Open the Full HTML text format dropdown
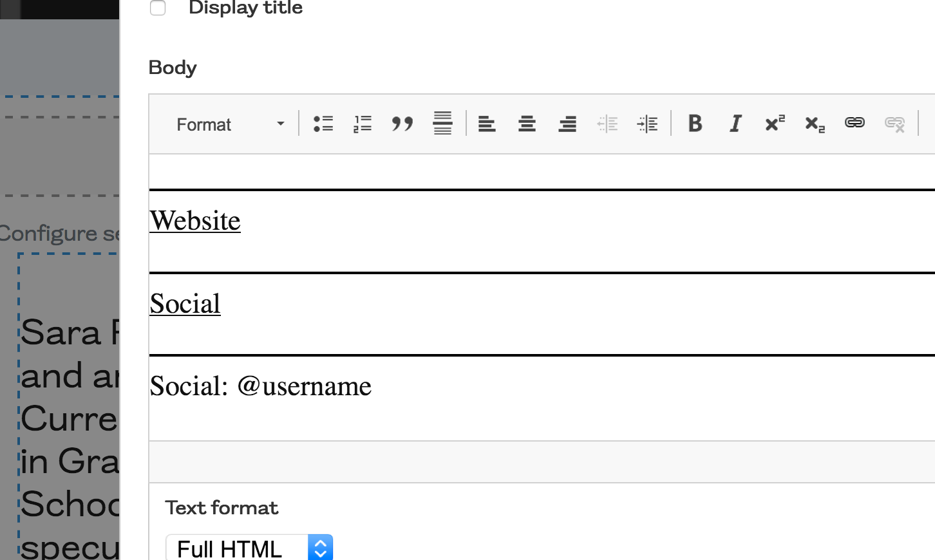 [x=249, y=548]
